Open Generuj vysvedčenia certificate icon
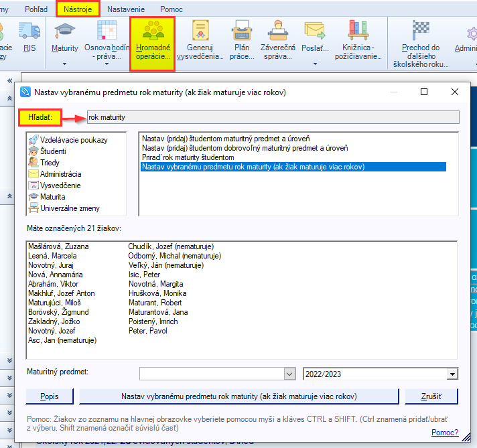The image size is (477, 448). pos(199,31)
